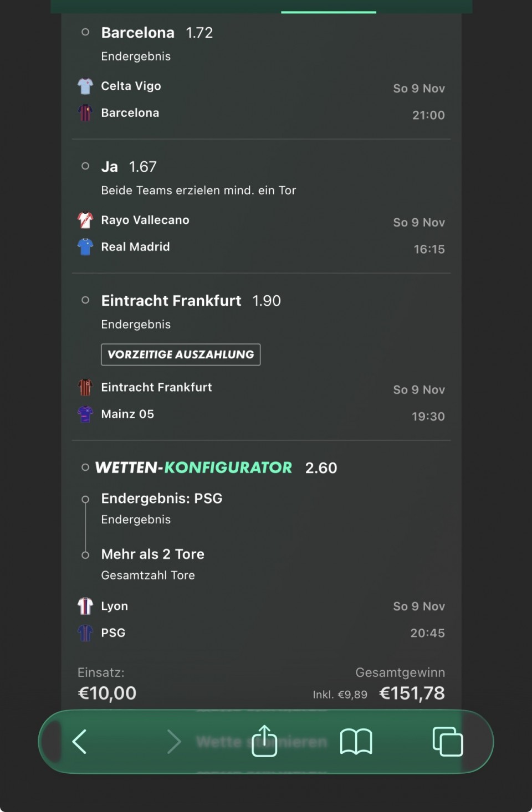
Task: Open the Safari share sheet
Action: tap(264, 741)
